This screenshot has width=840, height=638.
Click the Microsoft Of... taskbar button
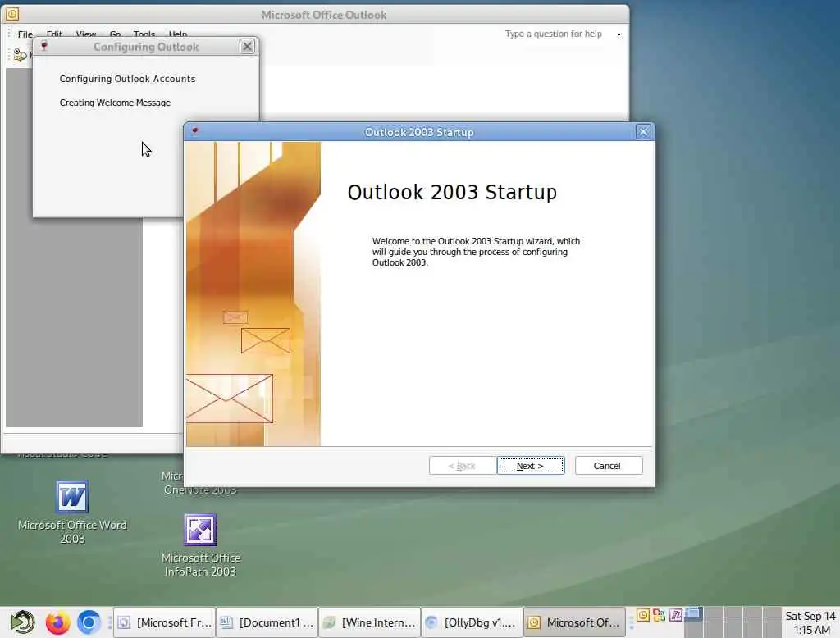[x=574, y=622]
